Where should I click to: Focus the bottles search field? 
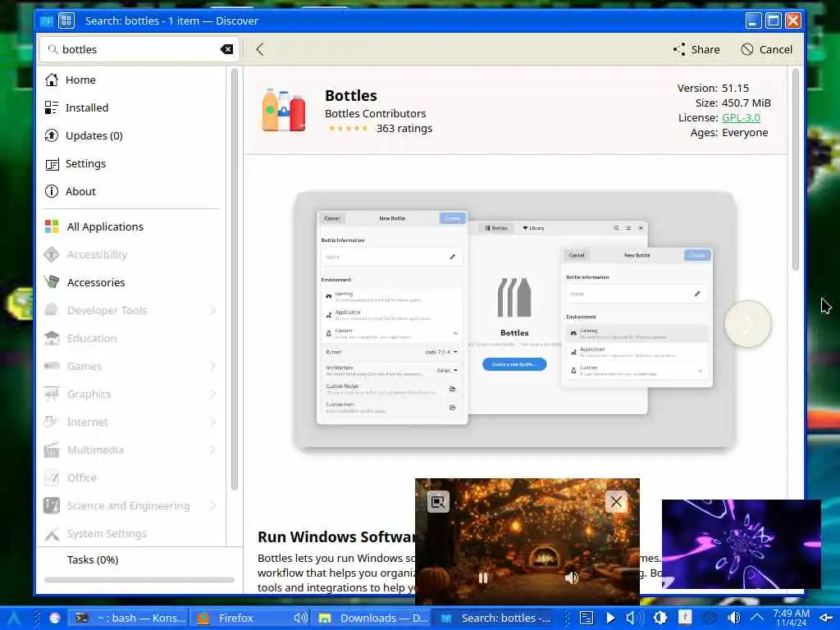click(139, 49)
